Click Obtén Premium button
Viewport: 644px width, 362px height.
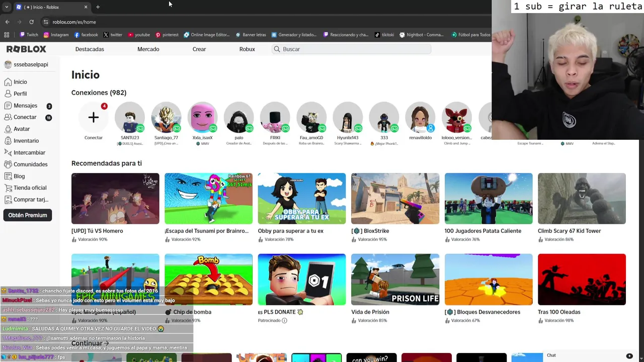[28, 215]
